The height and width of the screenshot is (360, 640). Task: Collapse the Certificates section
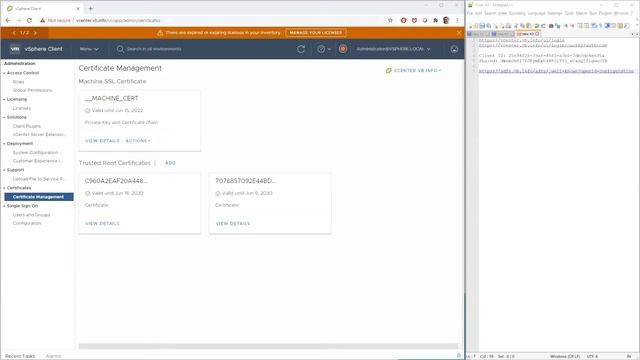point(4,188)
